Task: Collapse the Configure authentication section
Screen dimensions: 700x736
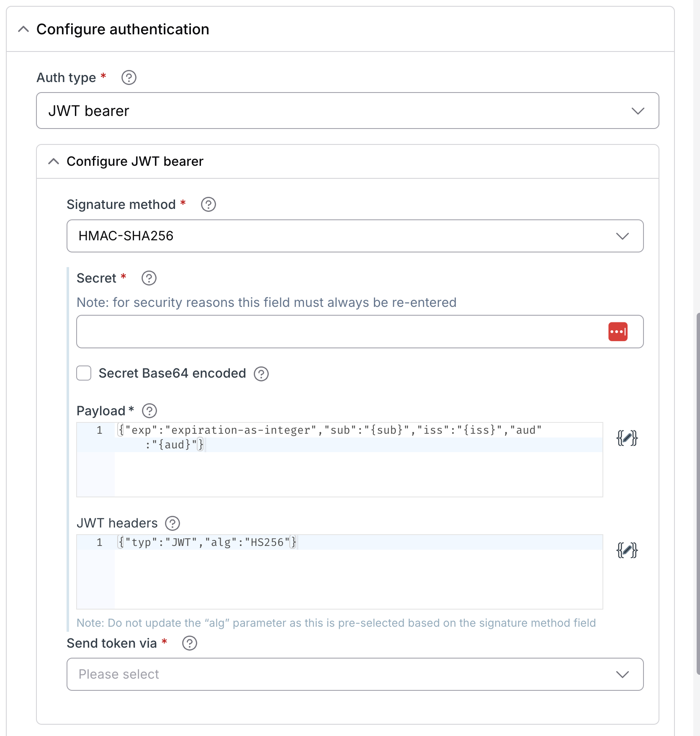Action: 24,29
